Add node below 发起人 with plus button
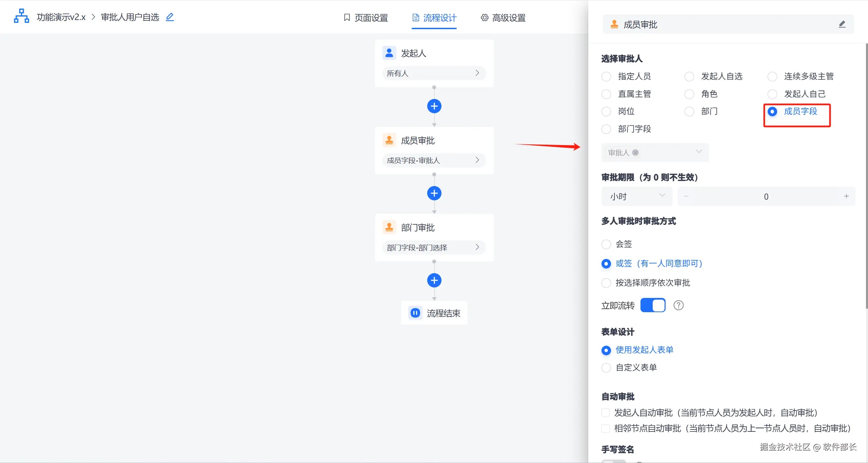The height and width of the screenshot is (463, 868). click(x=434, y=106)
